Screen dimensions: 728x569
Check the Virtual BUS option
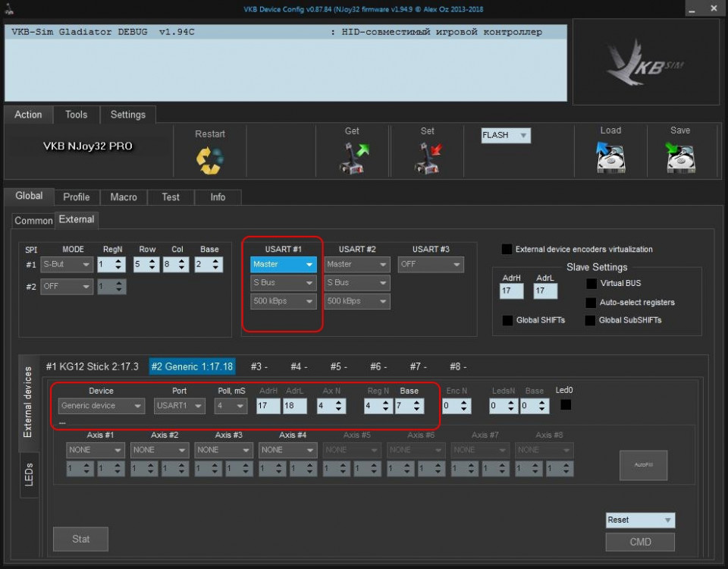pyautogui.click(x=591, y=284)
